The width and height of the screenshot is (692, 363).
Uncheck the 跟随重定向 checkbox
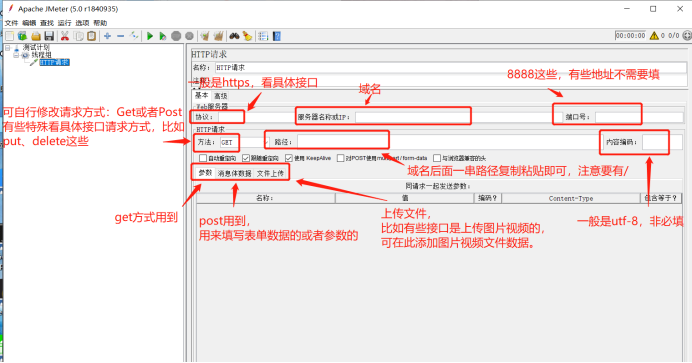[x=246, y=158]
